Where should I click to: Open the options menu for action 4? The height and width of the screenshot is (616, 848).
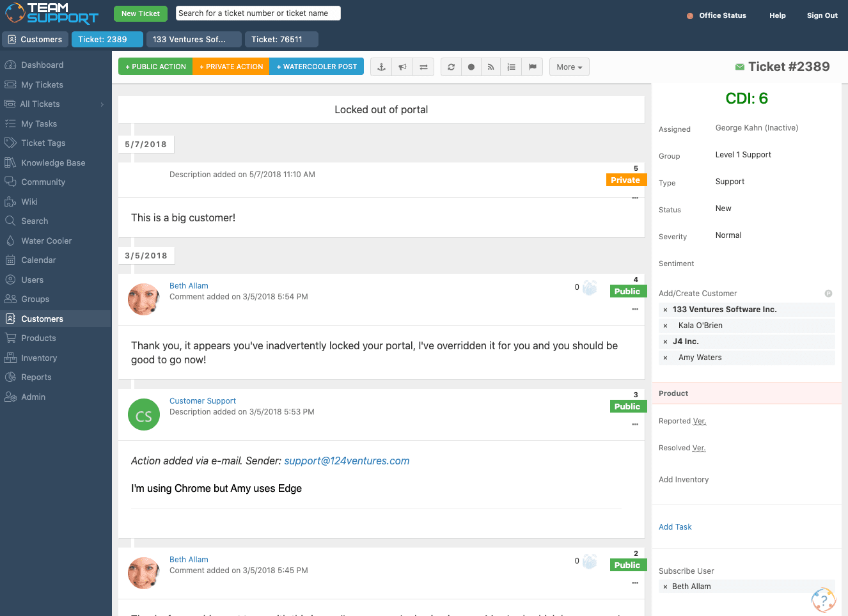pos(635,309)
